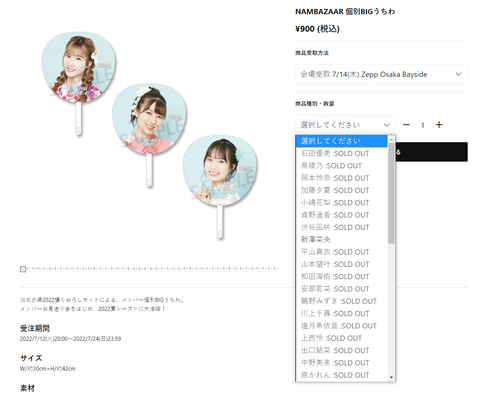Collapse the 商品種別 選択してください dropdown
This screenshot has height=393, width=480.
coord(345,125)
